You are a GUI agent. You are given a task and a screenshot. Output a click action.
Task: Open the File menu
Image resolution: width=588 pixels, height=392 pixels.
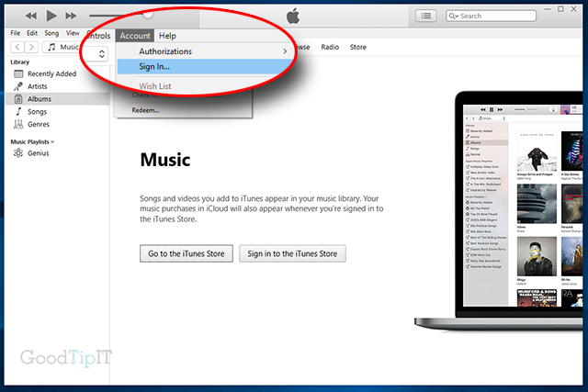tap(16, 33)
